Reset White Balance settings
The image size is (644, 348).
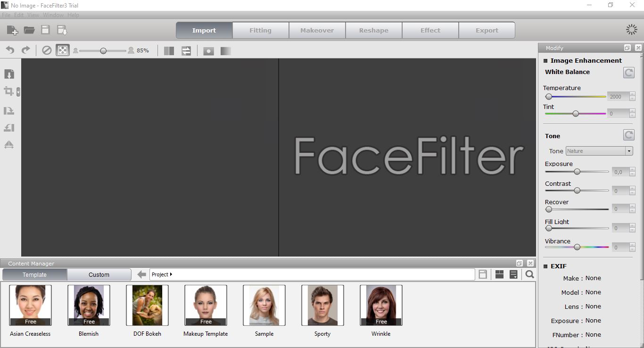(x=628, y=73)
